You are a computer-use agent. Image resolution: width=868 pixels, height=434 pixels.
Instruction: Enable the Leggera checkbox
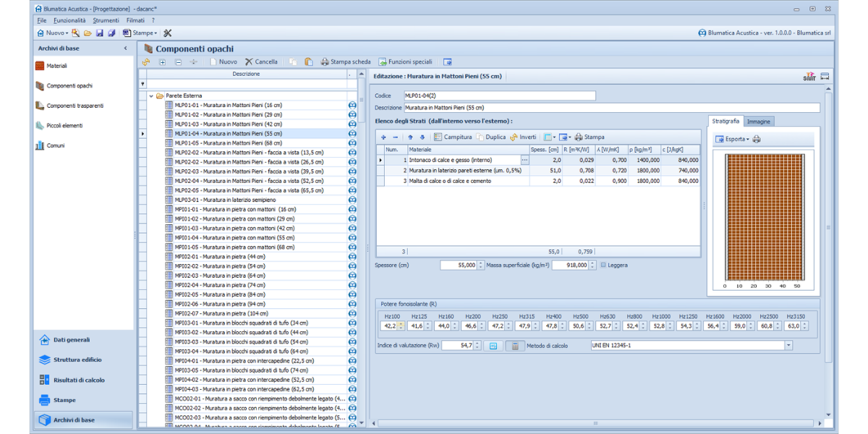click(x=603, y=265)
